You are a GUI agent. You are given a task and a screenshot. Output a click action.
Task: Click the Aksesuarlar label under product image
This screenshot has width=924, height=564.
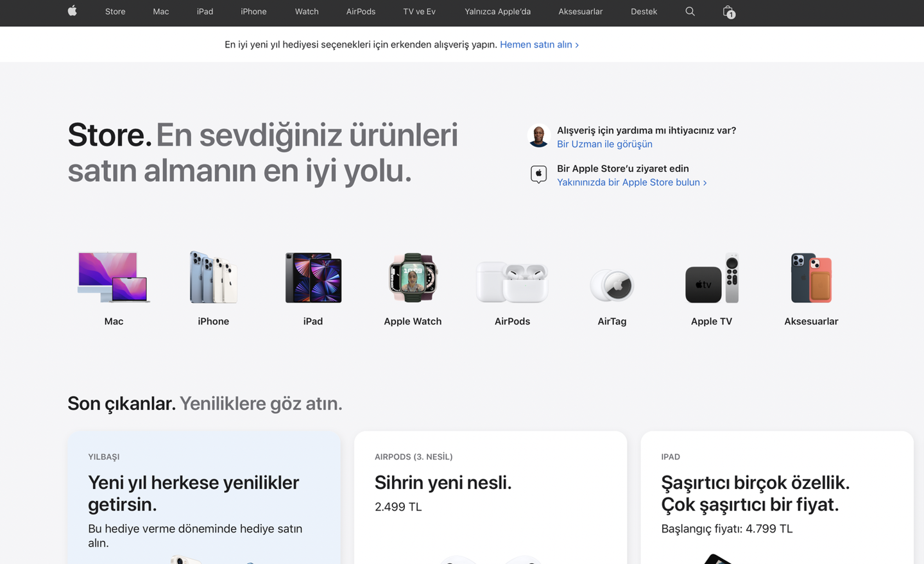coord(811,321)
